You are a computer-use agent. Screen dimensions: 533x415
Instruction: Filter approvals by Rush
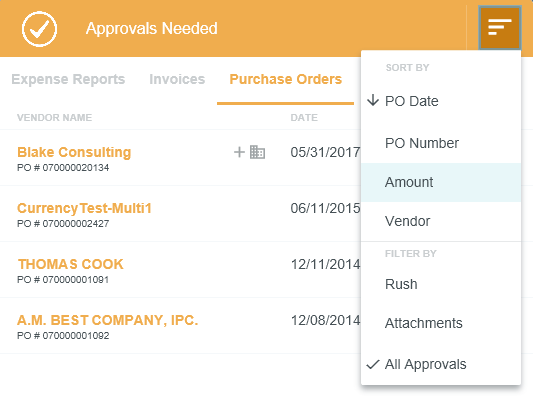coord(441,284)
